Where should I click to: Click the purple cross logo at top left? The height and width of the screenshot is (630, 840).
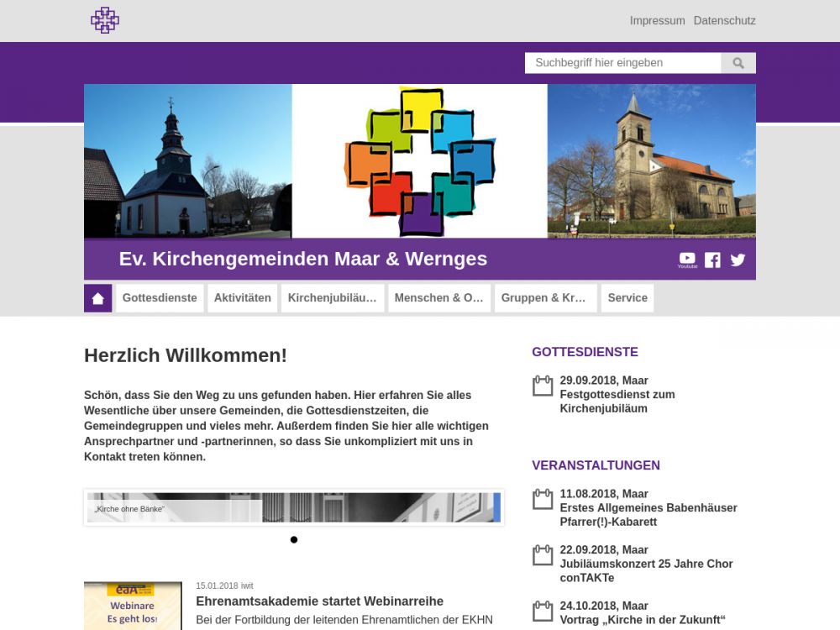pyautogui.click(x=105, y=20)
